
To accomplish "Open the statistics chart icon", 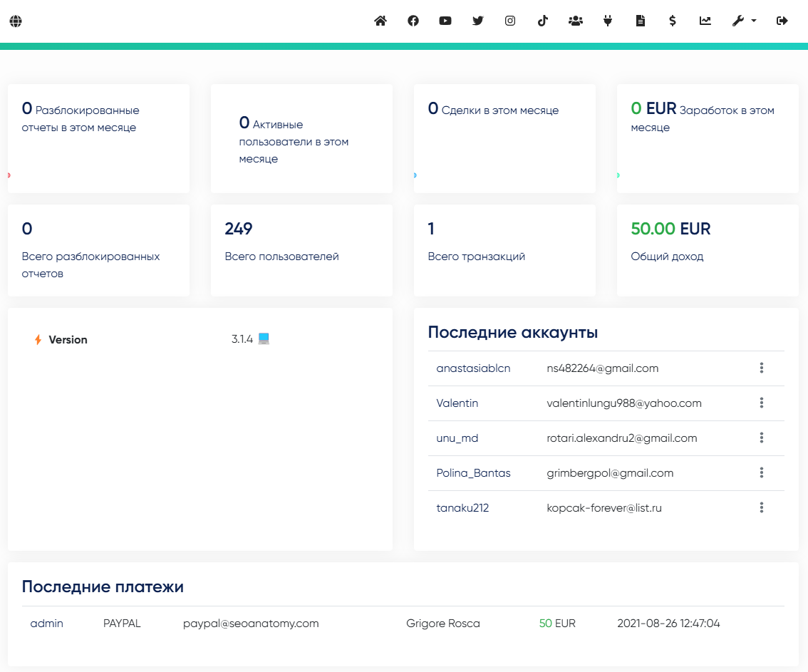I will (x=705, y=21).
